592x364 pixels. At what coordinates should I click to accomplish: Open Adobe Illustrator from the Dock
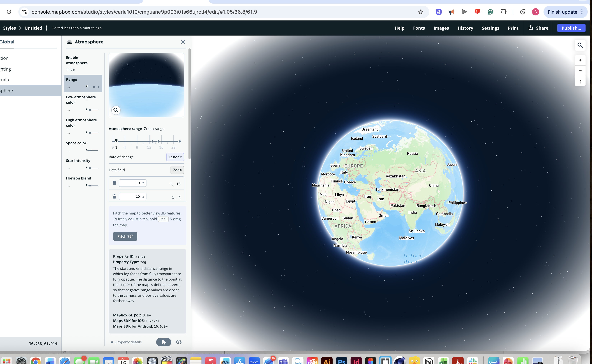[x=327, y=361]
